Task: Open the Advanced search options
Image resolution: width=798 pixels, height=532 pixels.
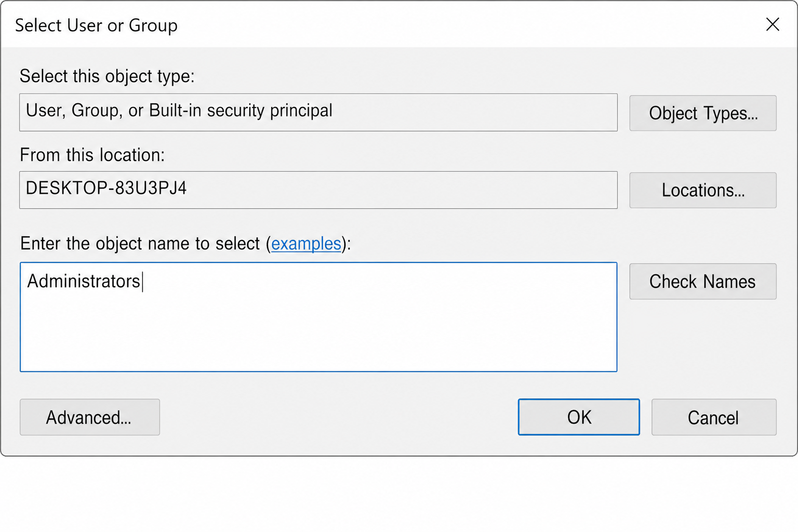Action: pos(90,417)
